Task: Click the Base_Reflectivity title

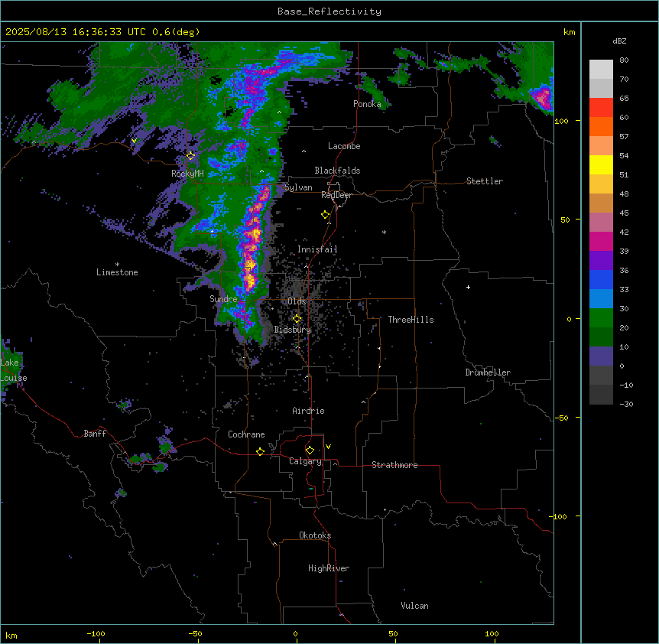Action: [x=329, y=11]
